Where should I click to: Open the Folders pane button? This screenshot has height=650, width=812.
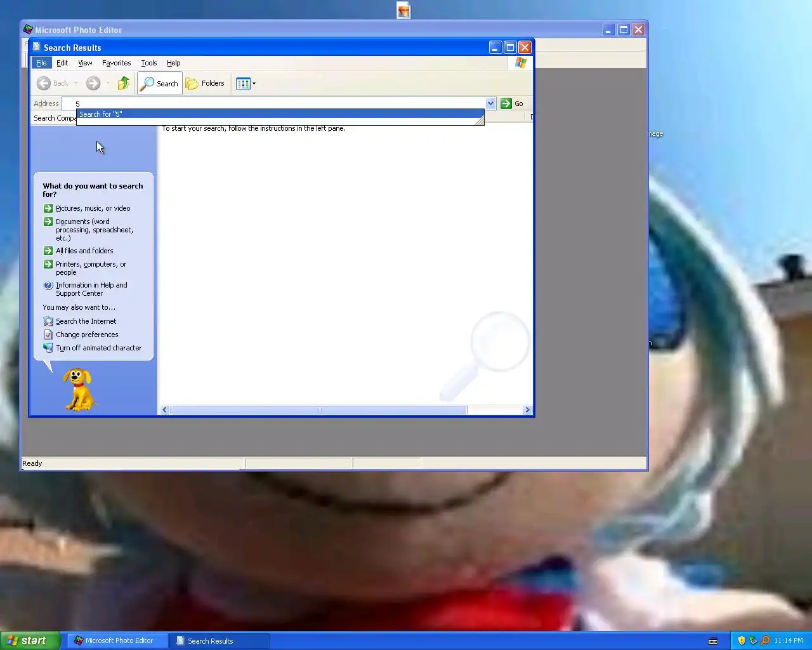[205, 83]
